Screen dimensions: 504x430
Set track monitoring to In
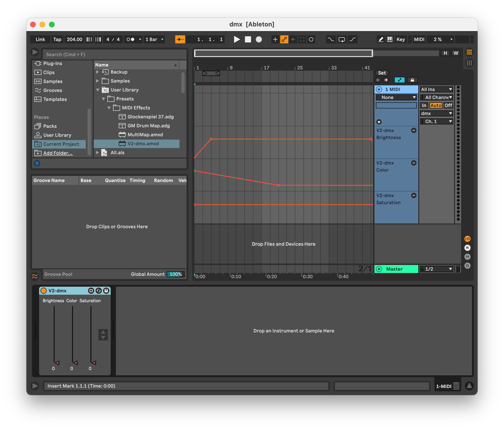(x=424, y=105)
